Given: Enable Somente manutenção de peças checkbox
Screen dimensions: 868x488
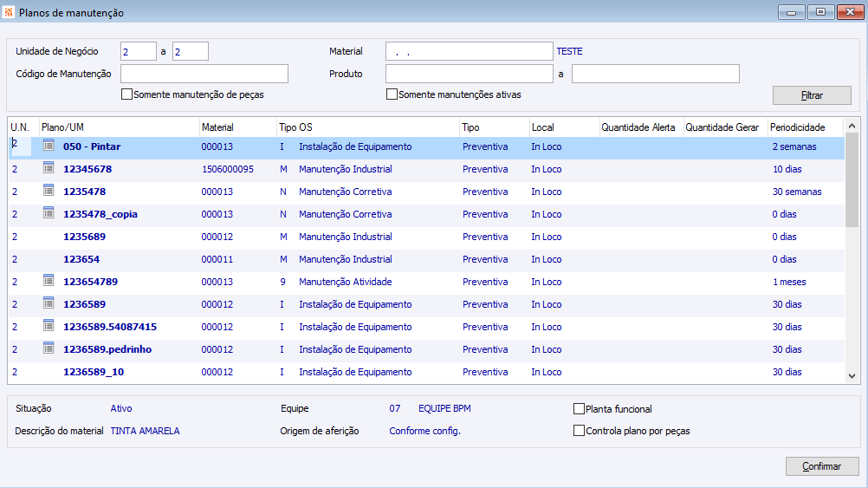Looking at the screenshot, I should click(126, 94).
